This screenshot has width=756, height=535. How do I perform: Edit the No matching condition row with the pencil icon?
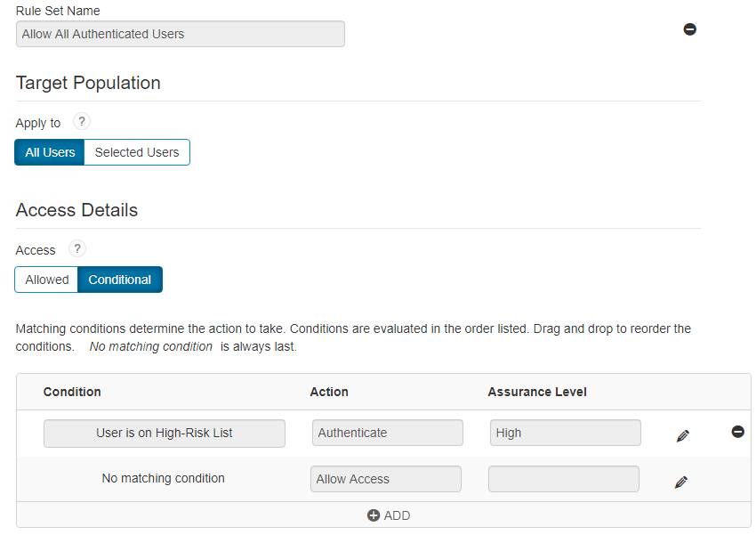pos(681,482)
